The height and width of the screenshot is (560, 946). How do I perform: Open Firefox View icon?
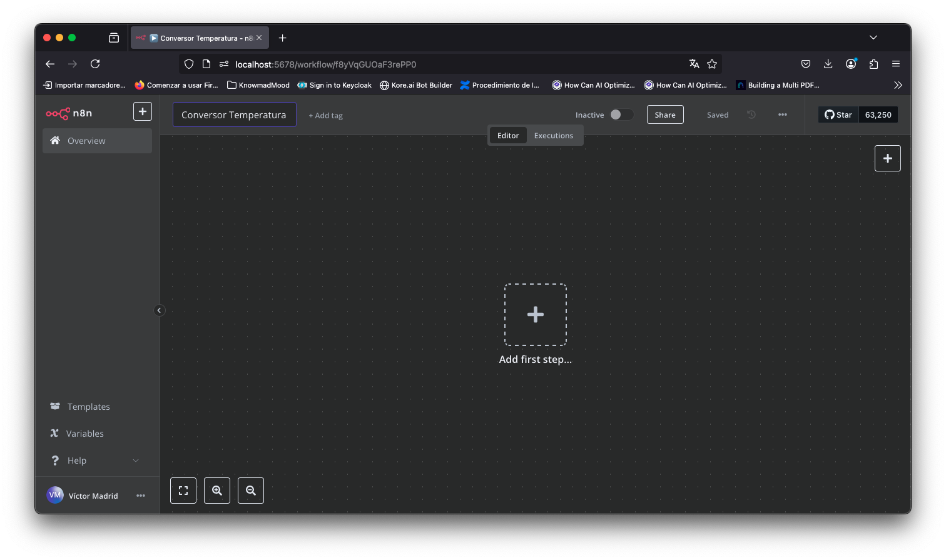pyautogui.click(x=114, y=38)
